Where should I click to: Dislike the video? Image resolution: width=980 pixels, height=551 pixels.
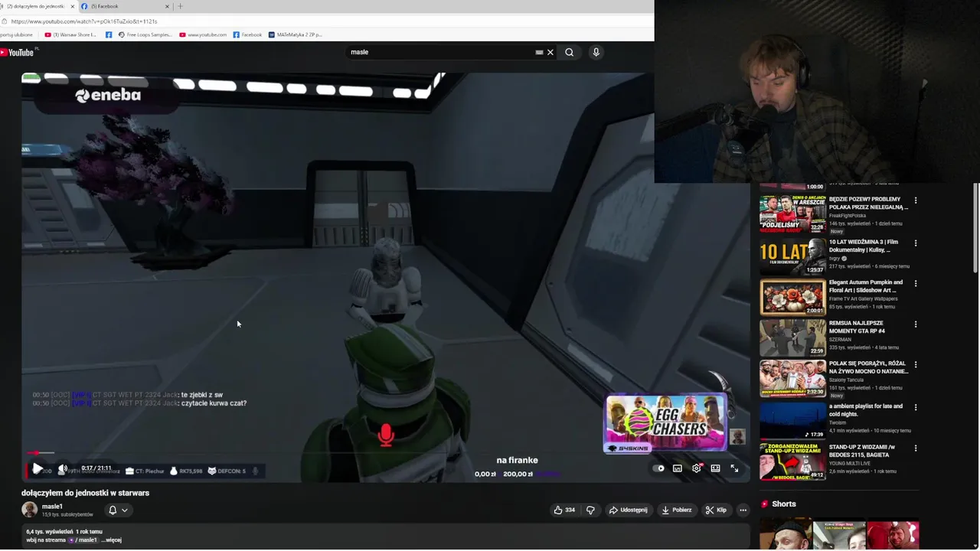tap(590, 510)
